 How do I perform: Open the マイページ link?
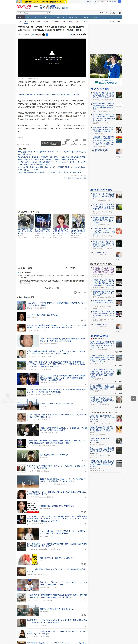pyautogui.click(x=103, y=13)
